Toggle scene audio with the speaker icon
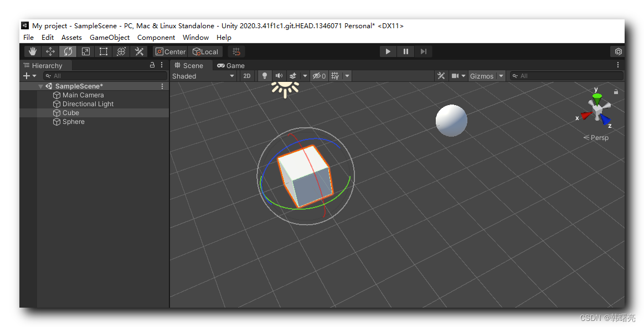644x327 pixels. (279, 76)
